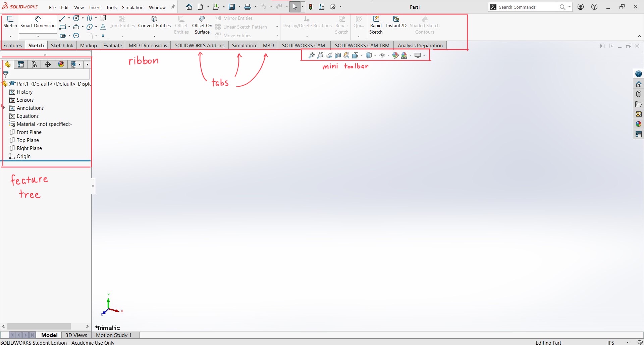Open the Sketch button dropdown arrow
The image size is (644, 345).
tap(10, 36)
